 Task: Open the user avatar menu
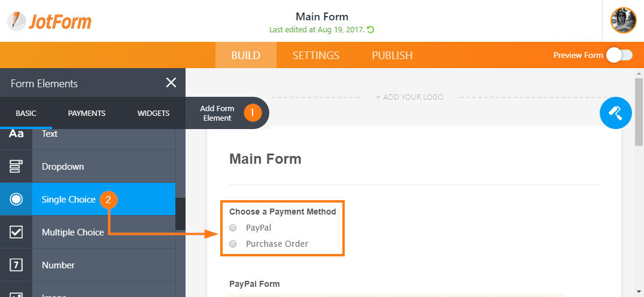pyautogui.click(x=623, y=20)
